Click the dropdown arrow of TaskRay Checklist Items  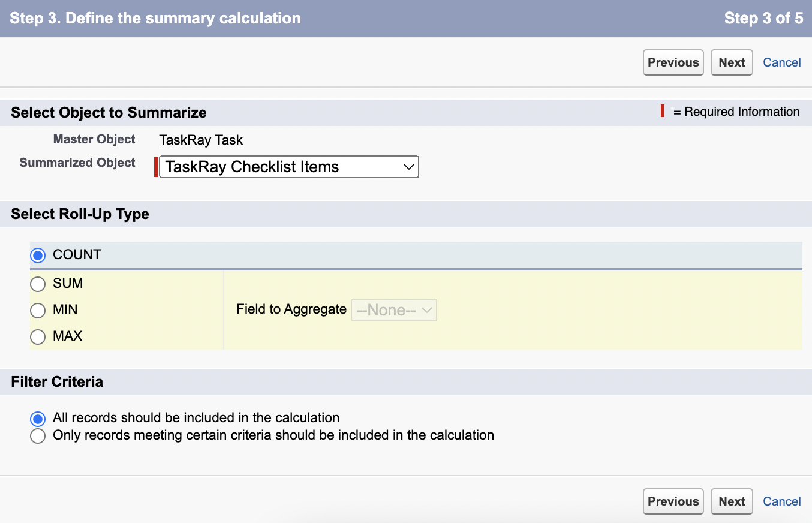tap(409, 167)
